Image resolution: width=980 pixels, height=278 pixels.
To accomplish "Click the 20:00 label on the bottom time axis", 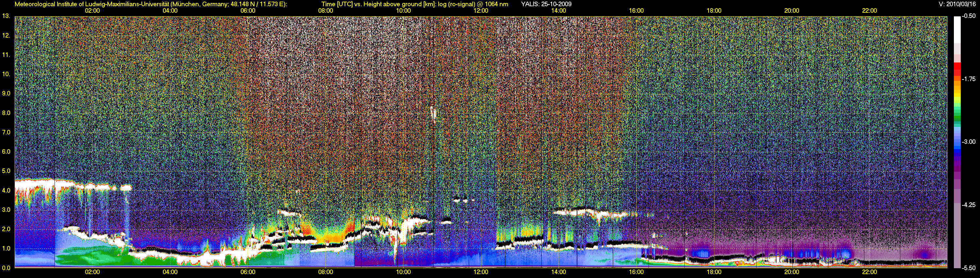I will point(792,272).
